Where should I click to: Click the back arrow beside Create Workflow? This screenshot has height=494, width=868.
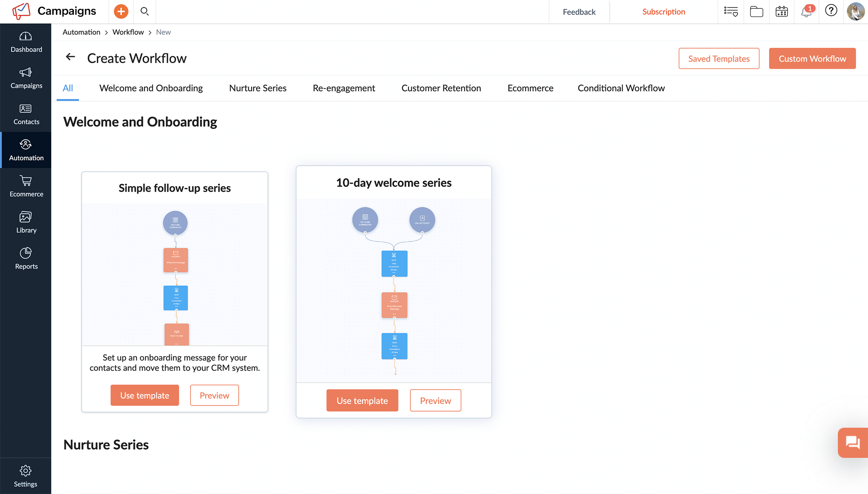[x=70, y=57]
